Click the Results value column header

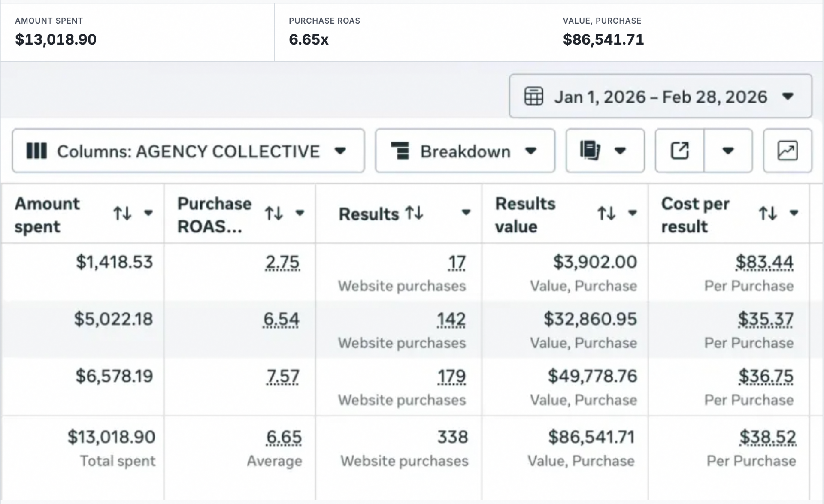(x=565, y=214)
